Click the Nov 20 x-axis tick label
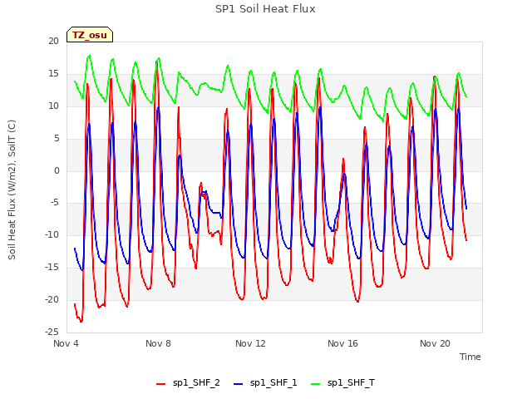This screenshot has height=399, width=532. tap(435, 343)
